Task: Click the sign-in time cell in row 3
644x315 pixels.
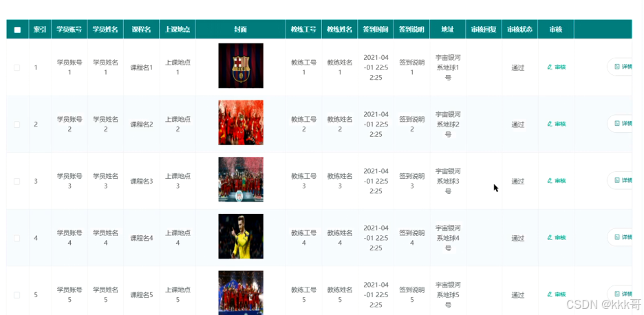Action: [x=376, y=181]
